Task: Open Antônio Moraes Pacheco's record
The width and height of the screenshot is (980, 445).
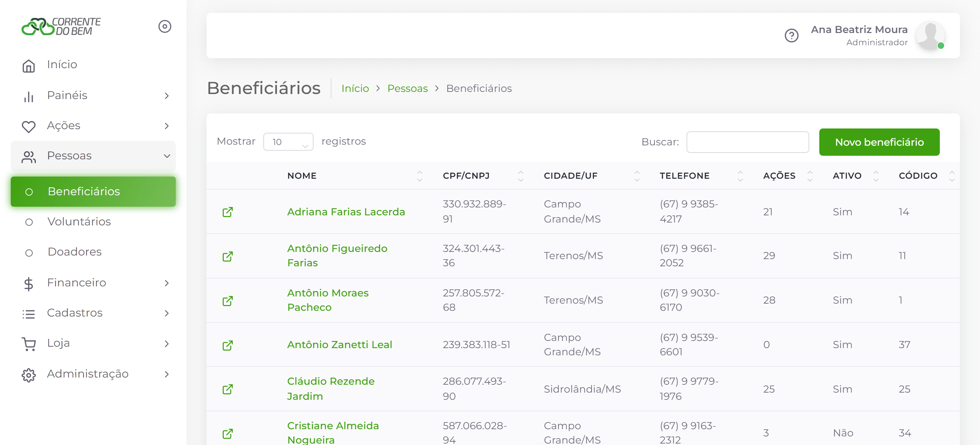Action: pyautogui.click(x=328, y=300)
